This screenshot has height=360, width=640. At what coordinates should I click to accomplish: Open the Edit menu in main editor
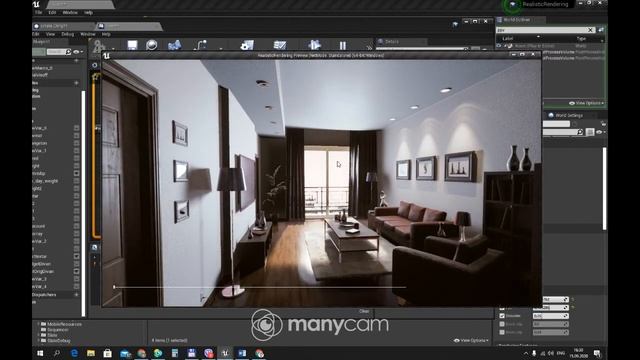point(52,13)
